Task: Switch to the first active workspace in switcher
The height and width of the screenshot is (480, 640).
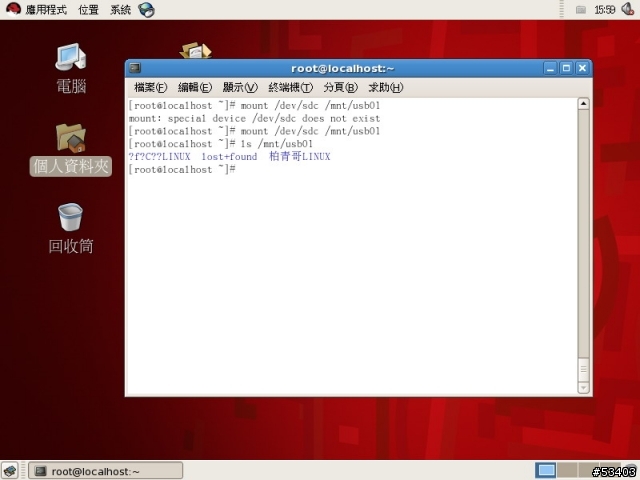Action: pyautogui.click(x=546, y=471)
